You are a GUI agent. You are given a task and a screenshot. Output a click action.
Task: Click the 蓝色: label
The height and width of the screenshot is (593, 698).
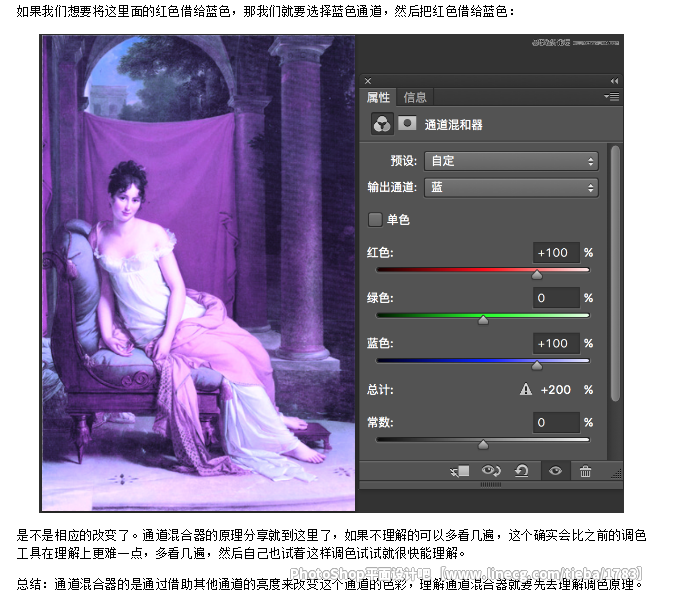(380, 343)
